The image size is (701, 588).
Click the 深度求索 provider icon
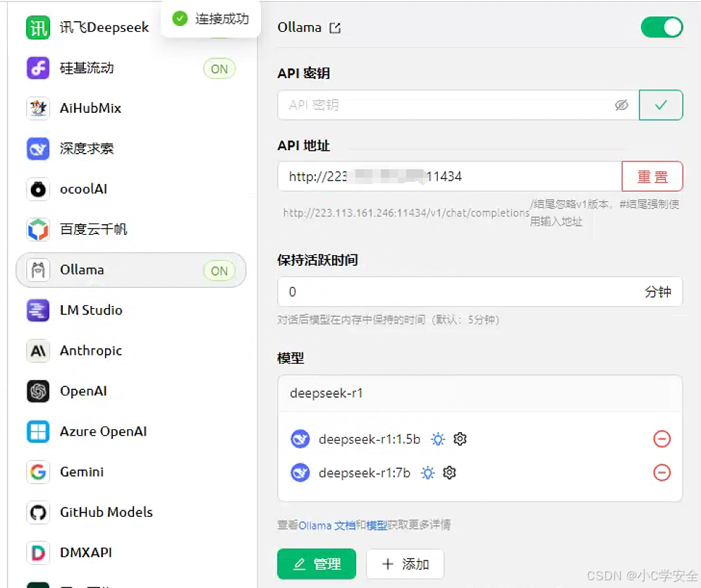pos(38,149)
